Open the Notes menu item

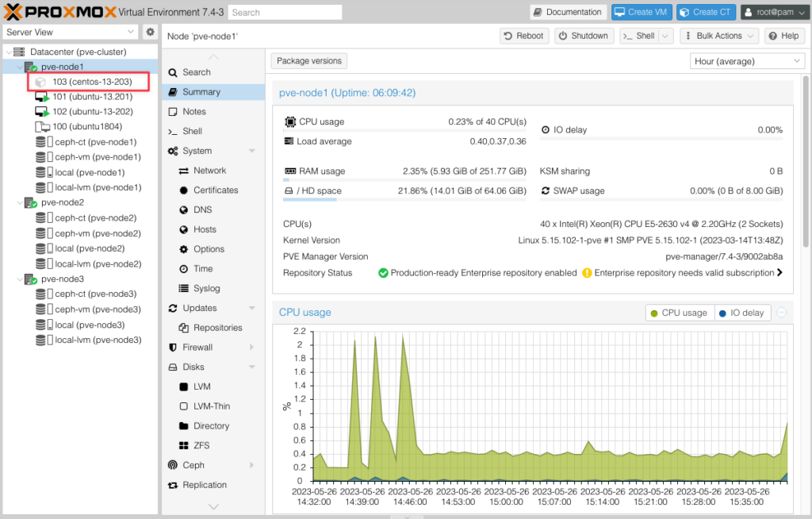pyautogui.click(x=213, y=112)
